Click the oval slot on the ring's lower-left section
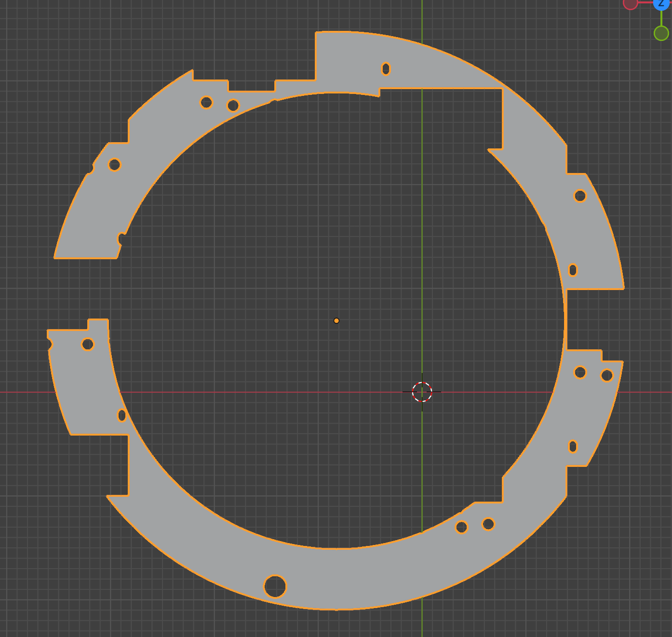This screenshot has width=672, height=637. click(x=122, y=415)
